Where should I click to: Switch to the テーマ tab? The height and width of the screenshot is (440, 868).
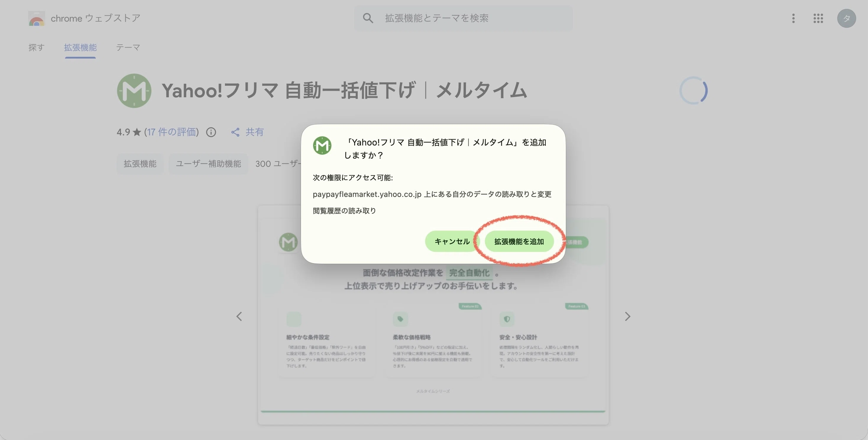click(128, 48)
